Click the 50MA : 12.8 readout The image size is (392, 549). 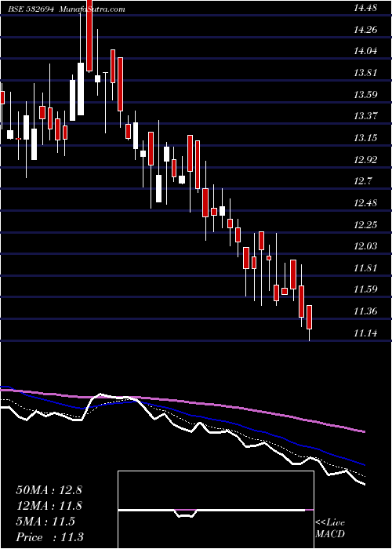click(x=49, y=490)
